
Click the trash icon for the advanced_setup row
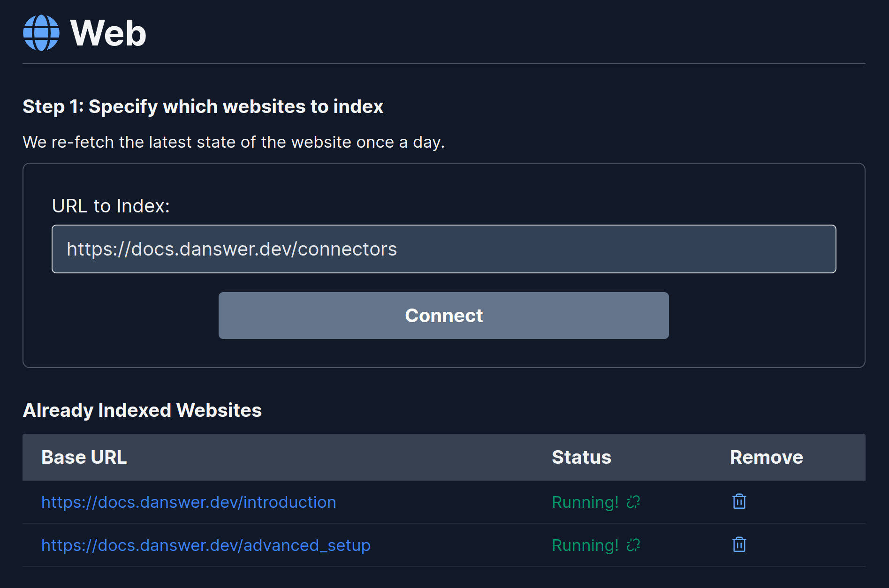click(738, 545)
